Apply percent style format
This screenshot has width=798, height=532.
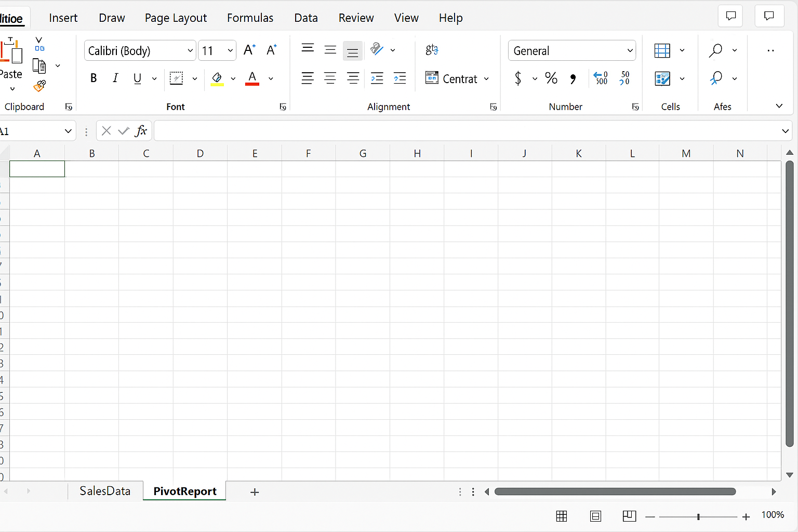click(551, 78)
